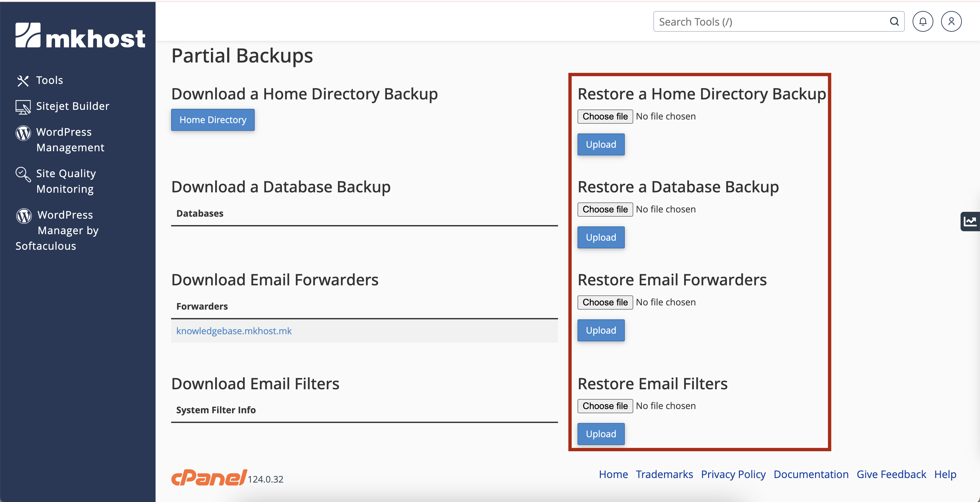The height and width of the screenshot is (502, 980).
Task: Click the mkhost logo
Action: [80, 36]
